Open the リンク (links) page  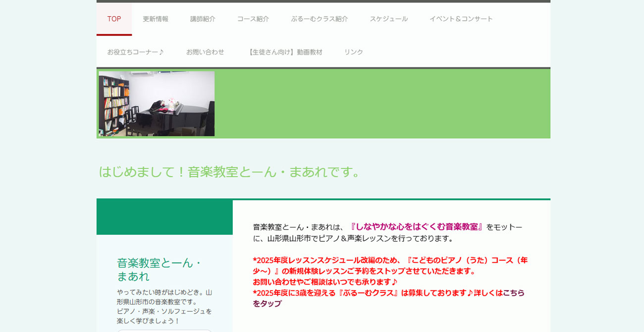click(354, 52)
